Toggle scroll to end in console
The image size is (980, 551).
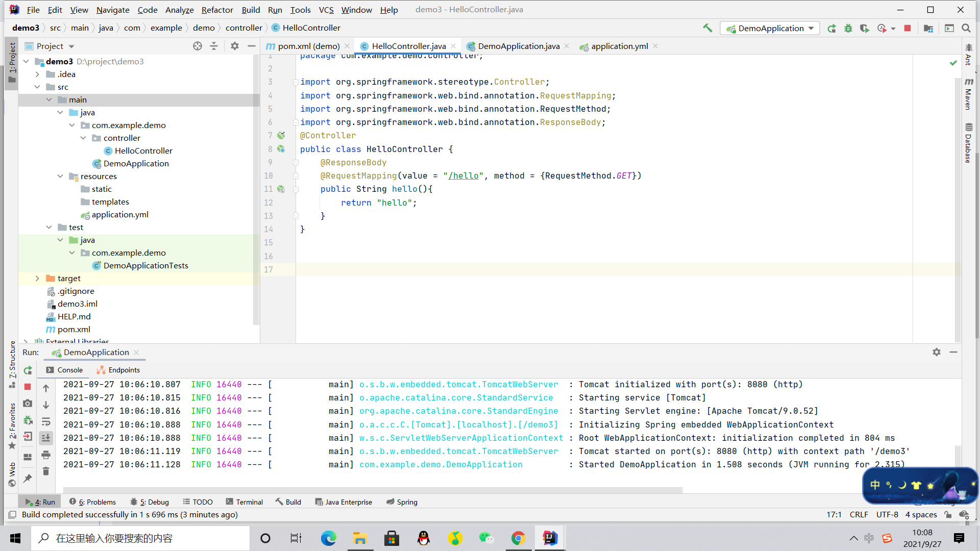[x=46, y=437]
